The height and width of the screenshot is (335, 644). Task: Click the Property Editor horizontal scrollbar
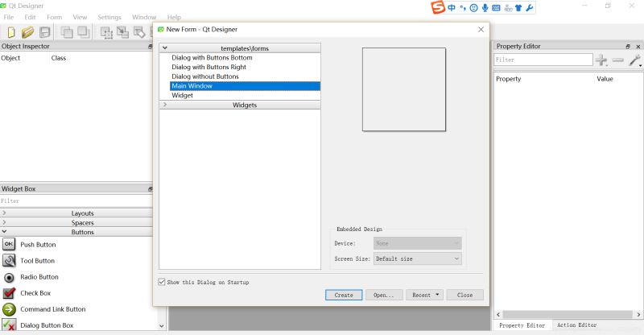point(568,314)
